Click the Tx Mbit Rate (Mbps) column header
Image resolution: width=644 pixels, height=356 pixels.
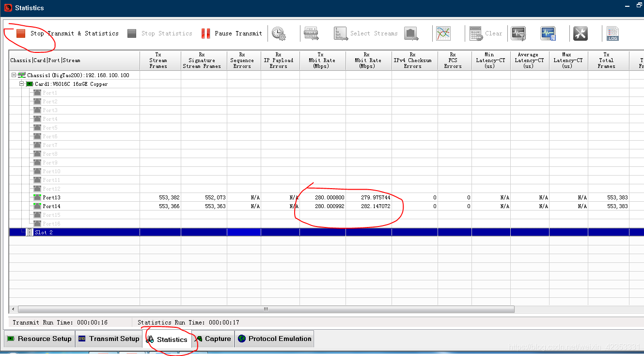[x=323, y=61]
